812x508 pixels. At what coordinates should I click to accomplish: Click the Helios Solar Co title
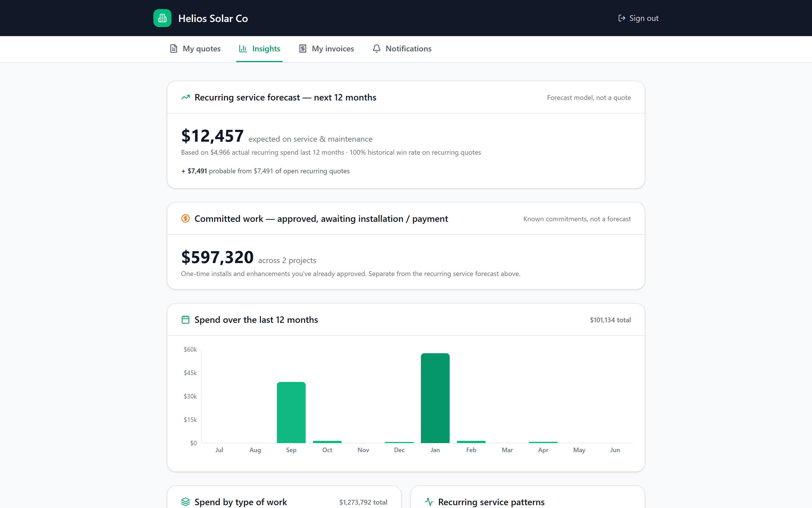213,18
